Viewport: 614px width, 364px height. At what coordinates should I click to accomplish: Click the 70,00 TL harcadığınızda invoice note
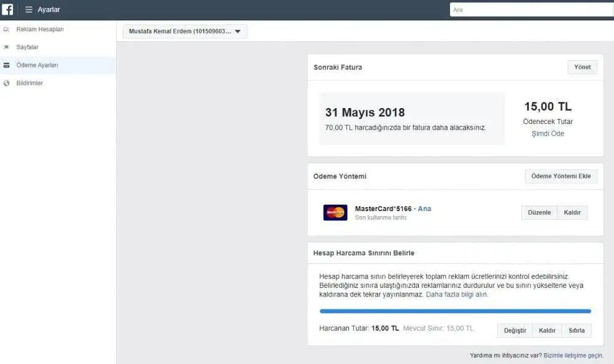(x=405, y=128)
